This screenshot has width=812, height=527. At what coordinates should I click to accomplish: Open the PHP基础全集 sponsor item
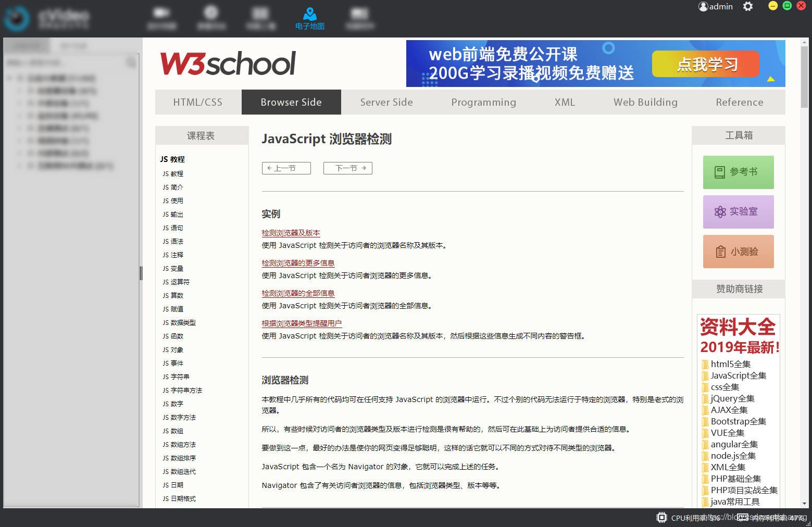[x=736, y=479]
